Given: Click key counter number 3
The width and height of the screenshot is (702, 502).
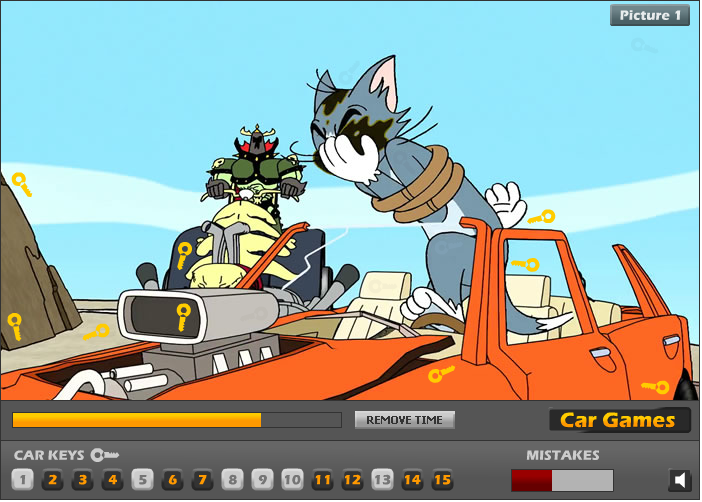Looking at the screenshot, I should coord(82,480).
